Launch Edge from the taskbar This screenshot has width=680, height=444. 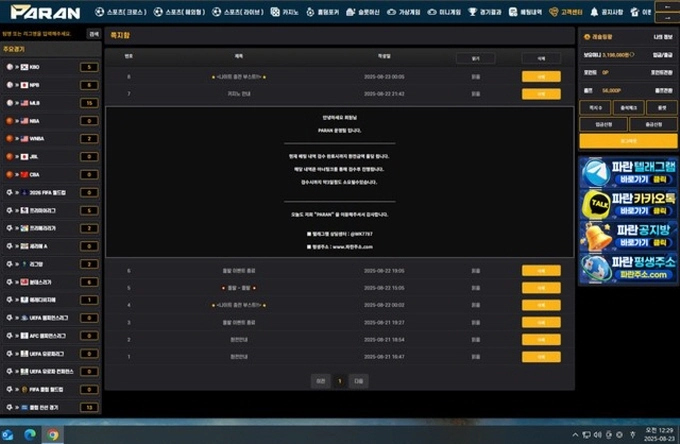[x=30, y=434]
